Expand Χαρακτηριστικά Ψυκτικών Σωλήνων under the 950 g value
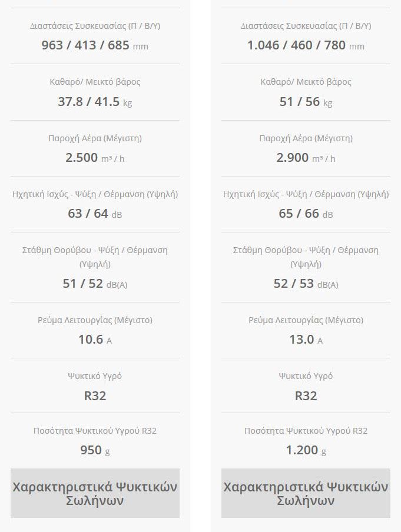 95,493
